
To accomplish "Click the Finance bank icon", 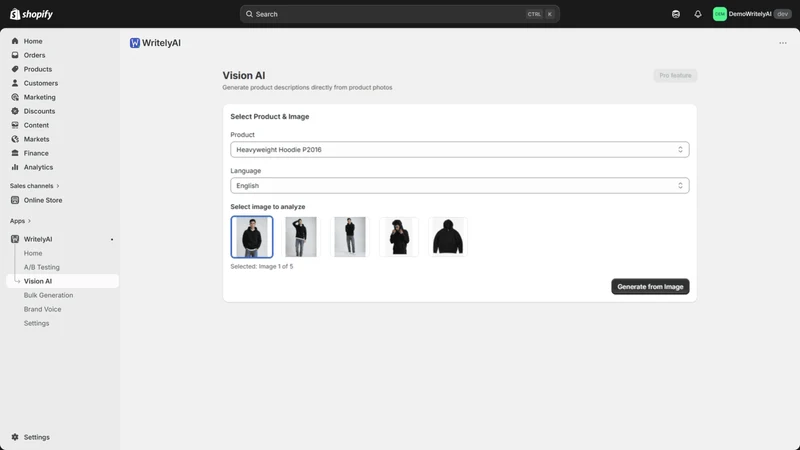I will [x=15, y=153].
